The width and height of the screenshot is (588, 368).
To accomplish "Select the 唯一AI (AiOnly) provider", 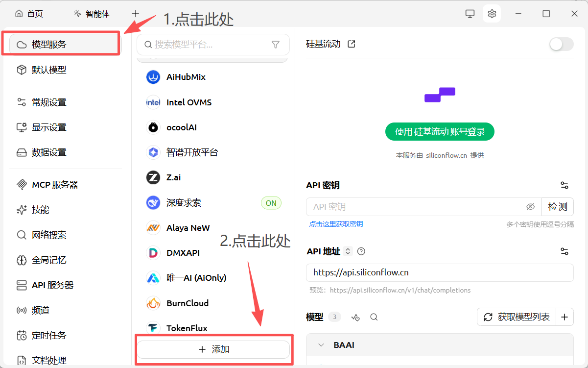I will pos(213,278).
